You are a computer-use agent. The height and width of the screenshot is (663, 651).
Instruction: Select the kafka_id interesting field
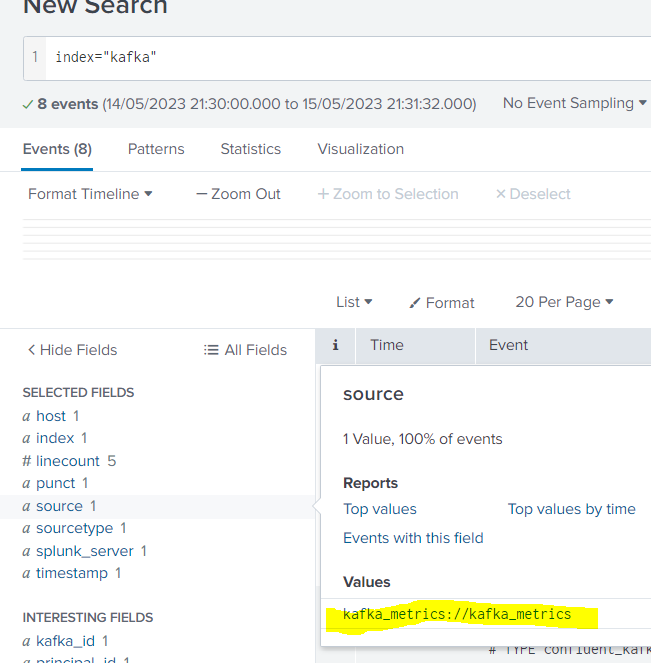[65, 641]
